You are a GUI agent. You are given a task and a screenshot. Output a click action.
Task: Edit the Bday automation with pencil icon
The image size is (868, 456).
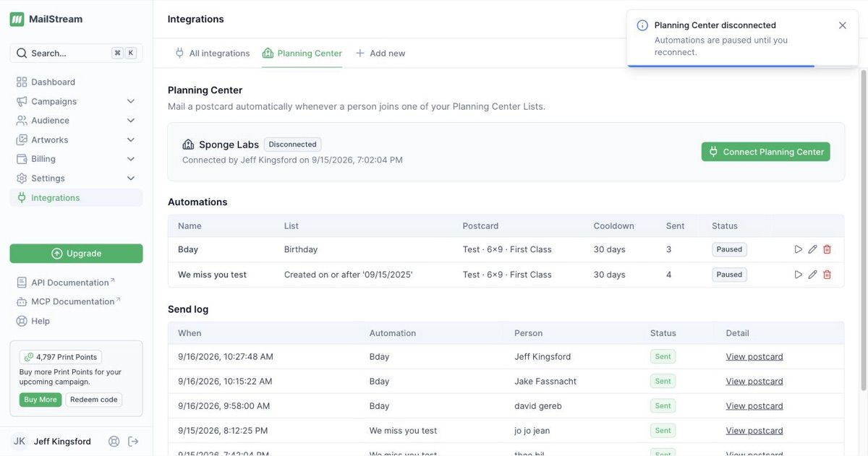tap(813, 249)
